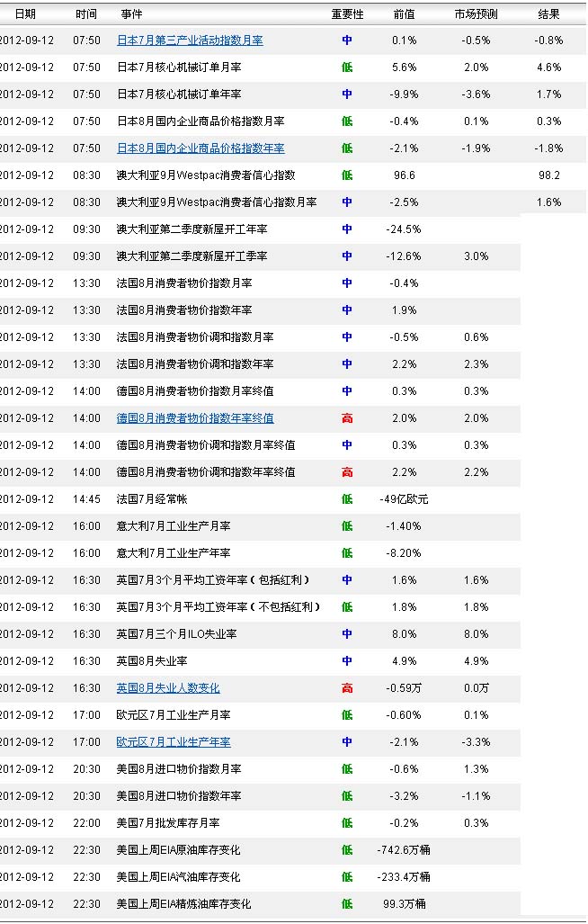The height and width of the screenshot is (924, 588).
Task: Select 欧元区7月工业生产月率 event text
Action: [x=173, y=714]
